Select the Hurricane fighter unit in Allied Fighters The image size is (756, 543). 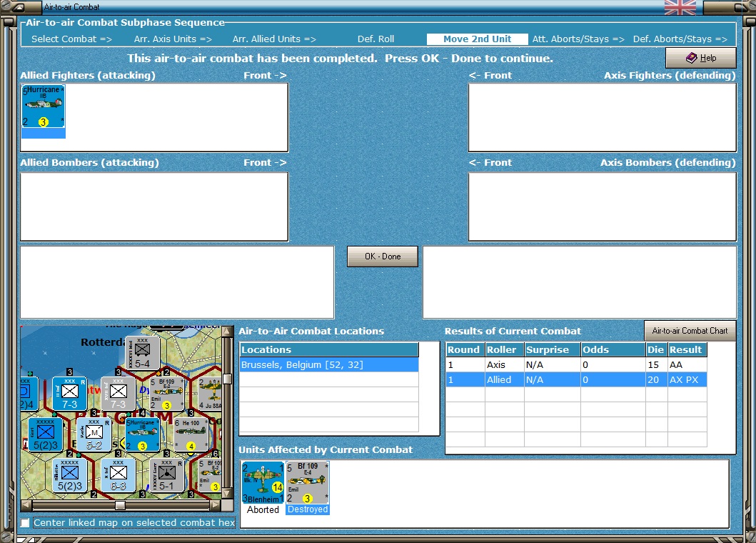(44, 106)
